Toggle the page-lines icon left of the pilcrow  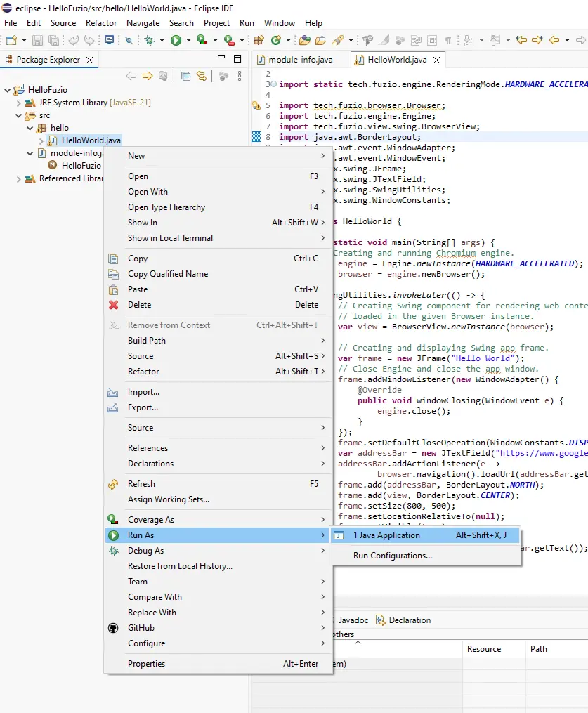point(432,41)
